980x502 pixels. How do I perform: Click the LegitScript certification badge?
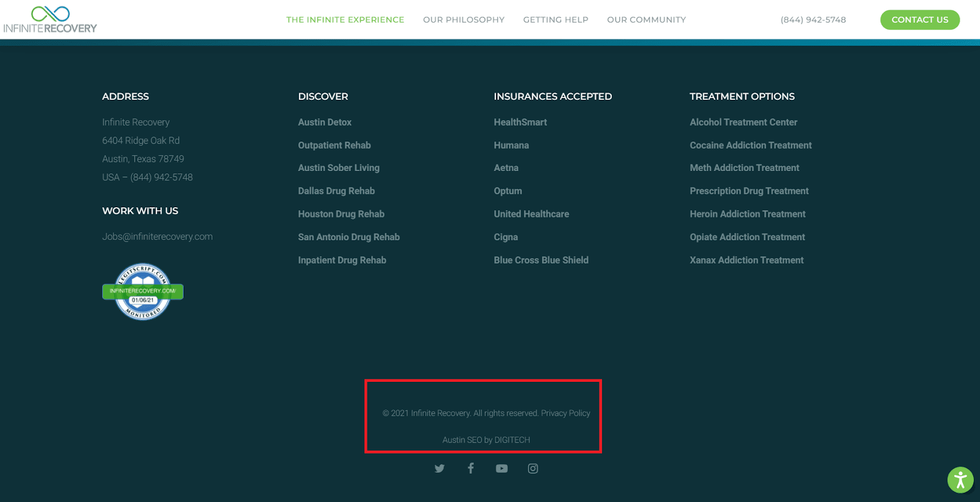click(x=143, y=292)
